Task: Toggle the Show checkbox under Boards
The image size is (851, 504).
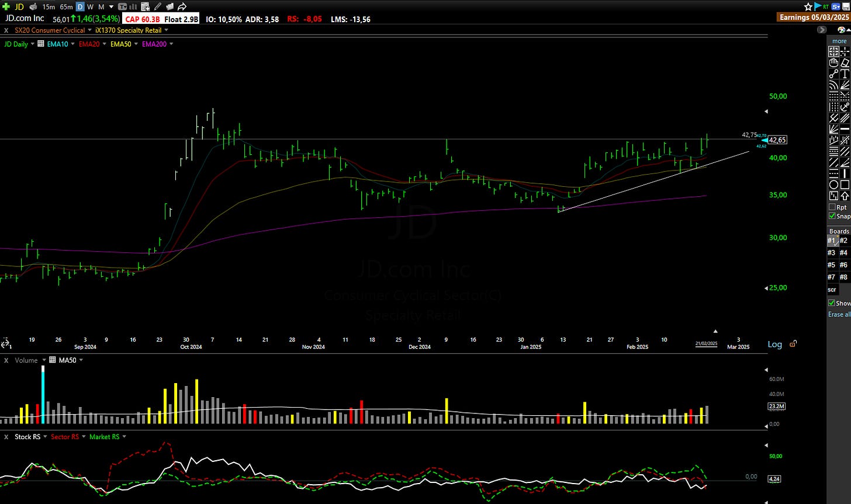Action: (x=832, y=303)
